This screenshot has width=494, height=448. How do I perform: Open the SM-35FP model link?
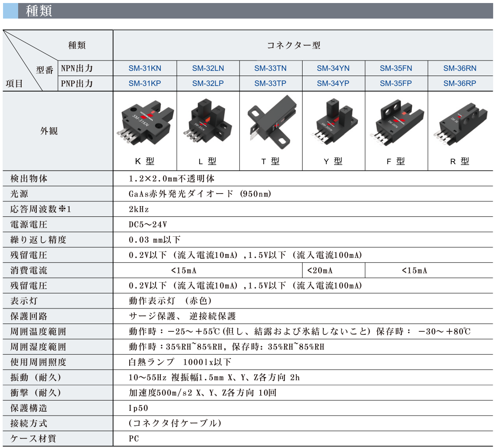396,83
